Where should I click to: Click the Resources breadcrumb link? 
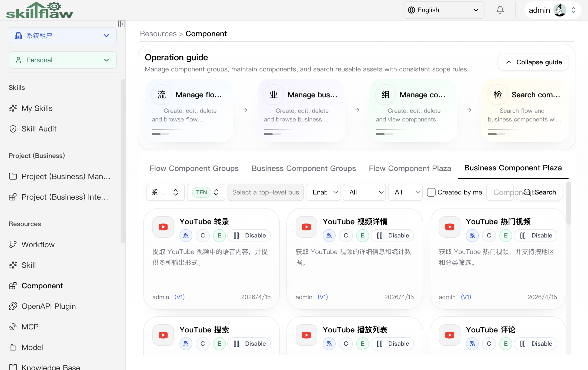pos(158,34)
